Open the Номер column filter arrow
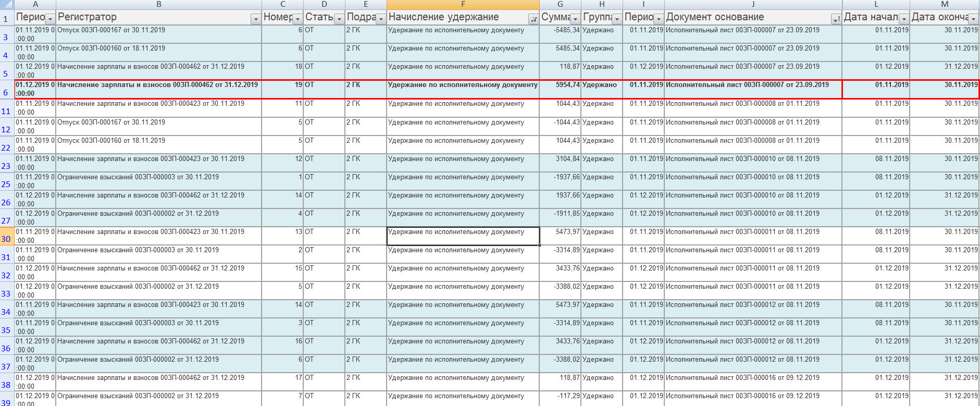Viewport: 980px width, 406px height. (x=297, y=19)
